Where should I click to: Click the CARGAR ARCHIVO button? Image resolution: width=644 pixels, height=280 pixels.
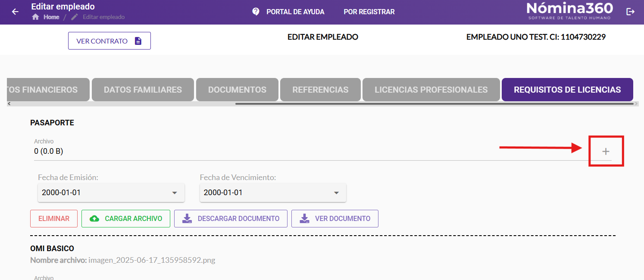tap(126, 218)
